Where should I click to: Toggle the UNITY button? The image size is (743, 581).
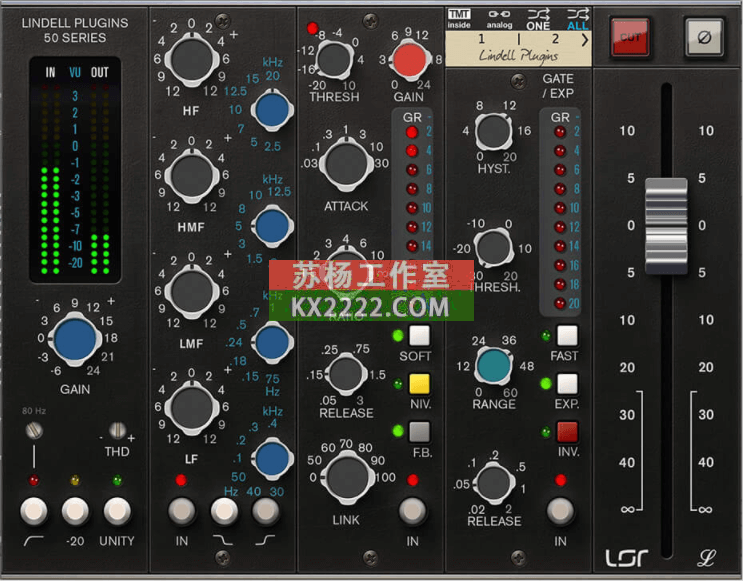117,511
